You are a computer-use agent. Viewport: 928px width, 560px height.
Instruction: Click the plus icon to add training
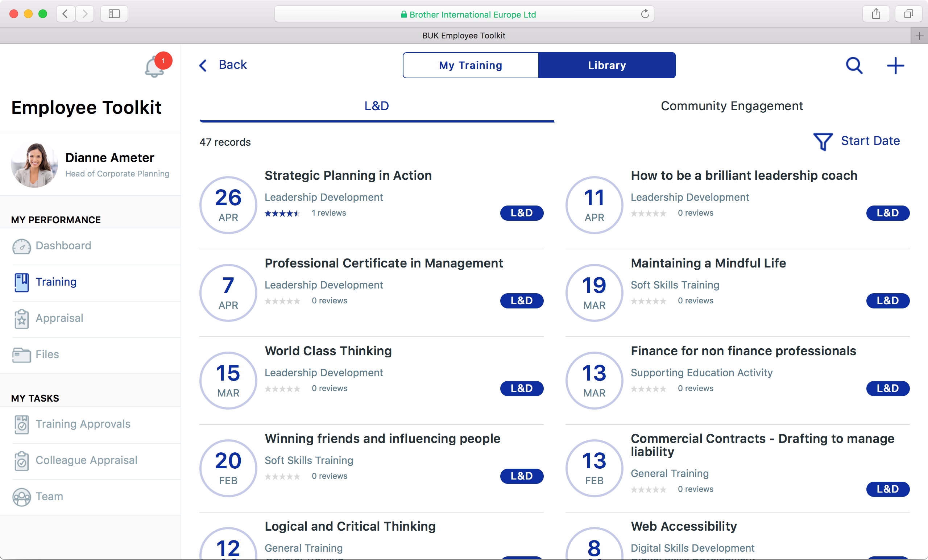point(895,66)
